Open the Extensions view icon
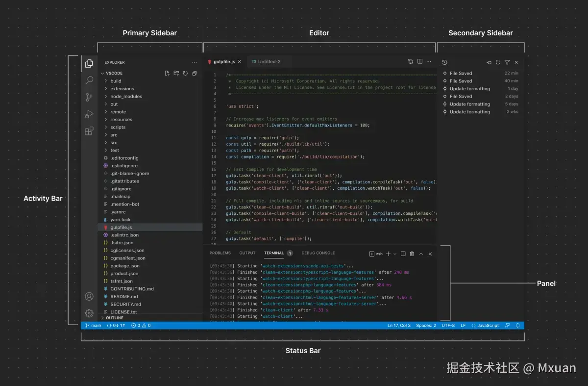 pos(89,131)
